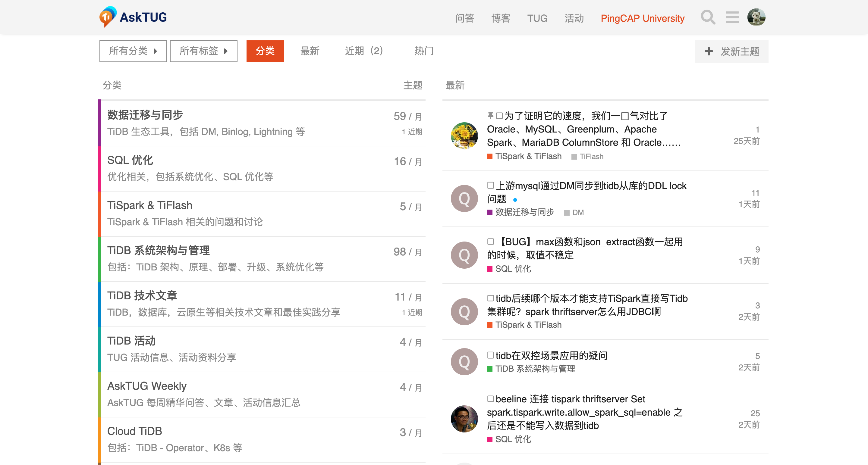Open the hamburger menu
Image resolution: width=868 pixels, height=465 pixels.
[x=732, y=17]
